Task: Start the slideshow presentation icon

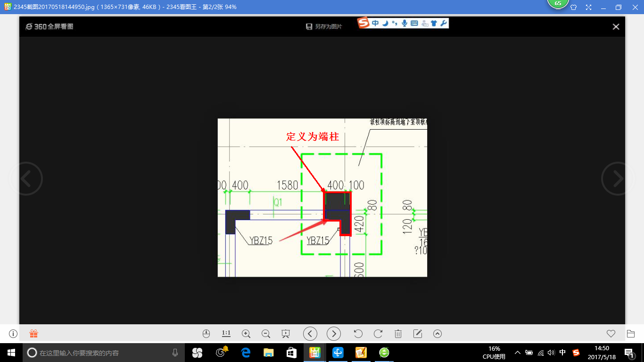Action: click(x=285, y=334)
